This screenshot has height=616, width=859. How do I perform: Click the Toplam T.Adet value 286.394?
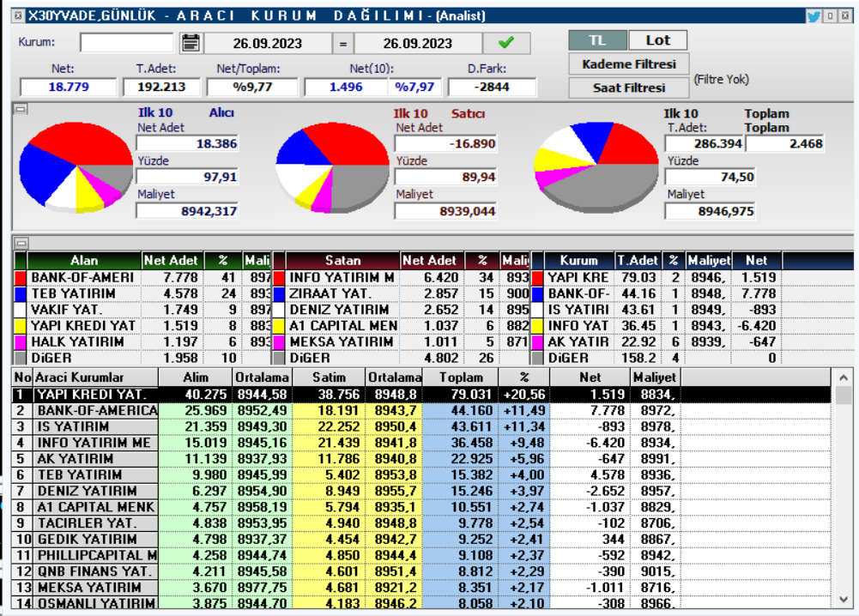click(705, 144)
